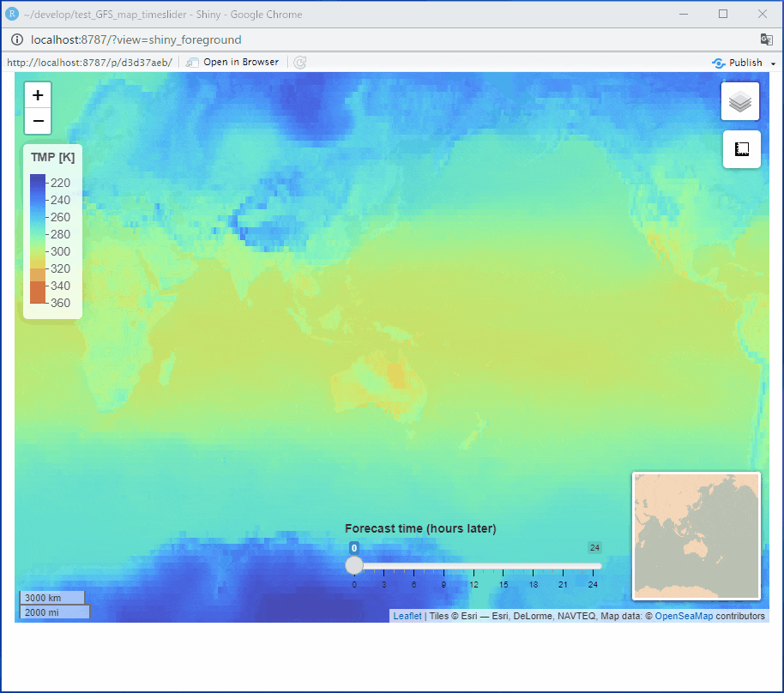This screenshot has width=784, height=693.
Task: Click the mini-map overview thumbnail
Action: [697, 536]
